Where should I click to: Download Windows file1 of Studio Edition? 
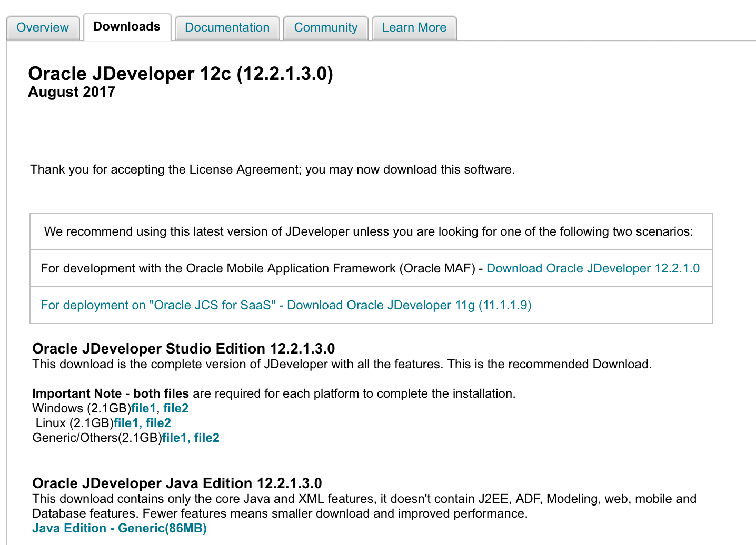[144, 408]
